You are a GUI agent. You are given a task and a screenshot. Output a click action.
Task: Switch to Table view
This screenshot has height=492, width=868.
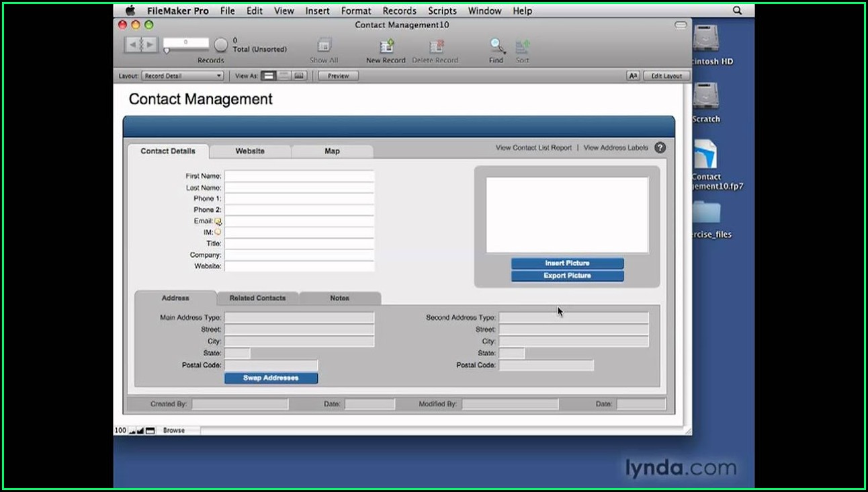pyautogui.click(x=300, y=76)
